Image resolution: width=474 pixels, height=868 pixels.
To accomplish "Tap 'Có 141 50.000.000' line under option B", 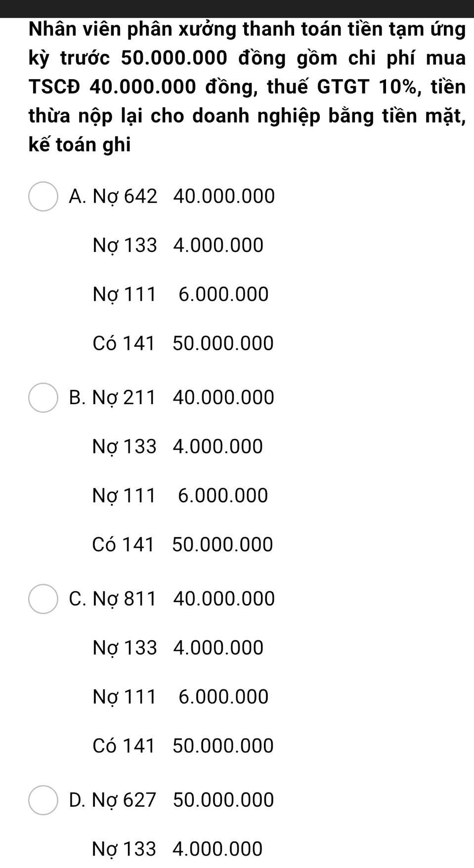I will 182,545.
